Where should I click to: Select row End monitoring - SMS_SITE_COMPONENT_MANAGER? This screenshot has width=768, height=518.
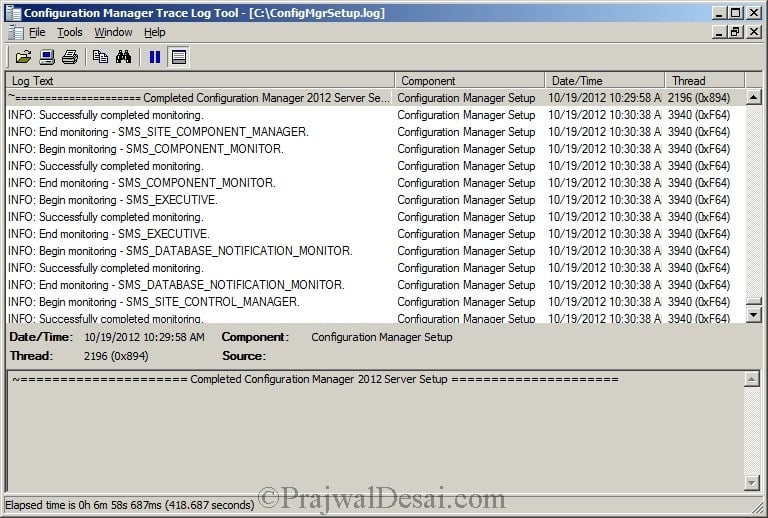[375, 132]
